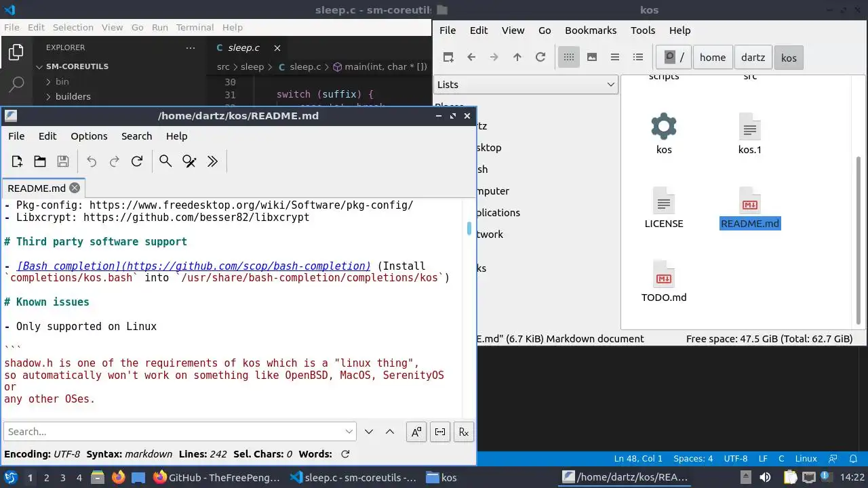Go to the parent folder in the file manager
Viewport: 868px width, 488px height.
click(x=517, y=57)
